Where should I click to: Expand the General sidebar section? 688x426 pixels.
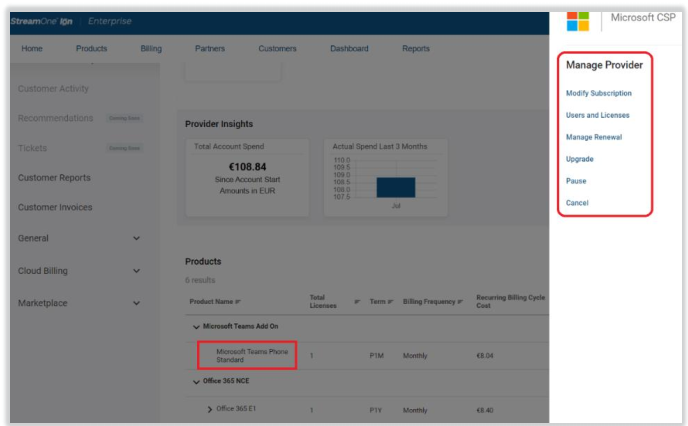136,238
